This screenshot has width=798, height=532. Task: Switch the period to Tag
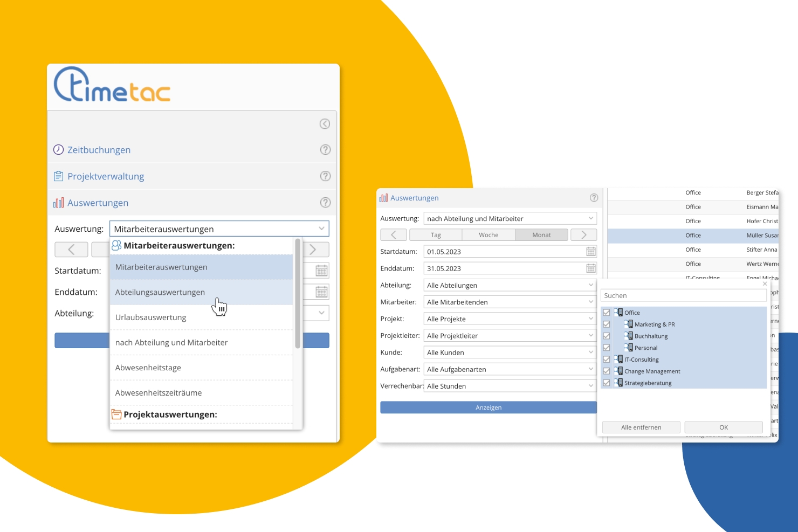click(x=436, y=235)
